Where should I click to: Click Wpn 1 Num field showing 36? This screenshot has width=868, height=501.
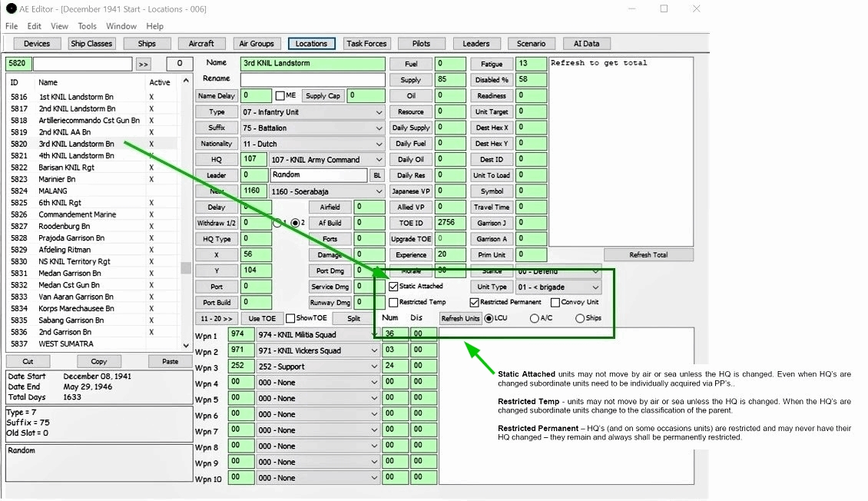coord(396,334)
